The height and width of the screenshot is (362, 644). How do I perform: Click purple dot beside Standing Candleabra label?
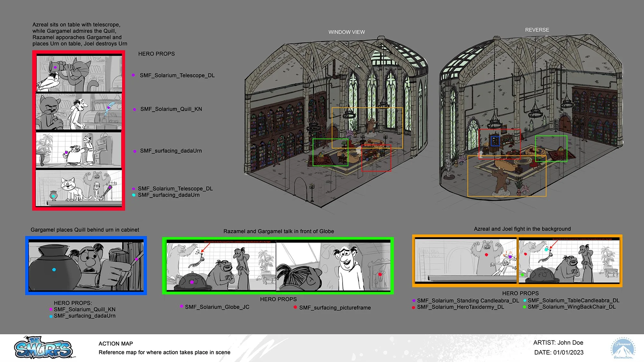(414, 301)
